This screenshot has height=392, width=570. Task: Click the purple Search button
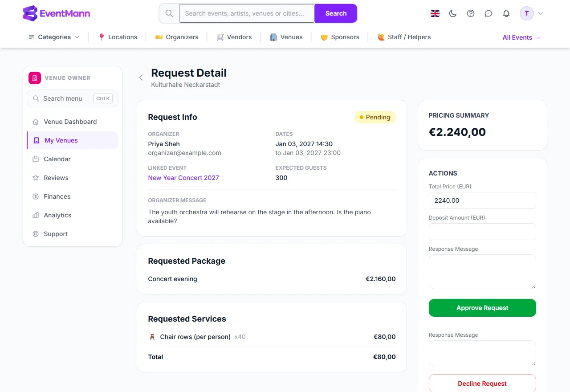(x=336, y=13)
